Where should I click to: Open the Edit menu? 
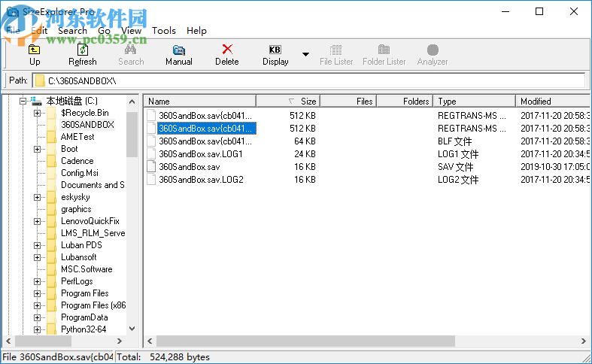click(x=39, y=31)
